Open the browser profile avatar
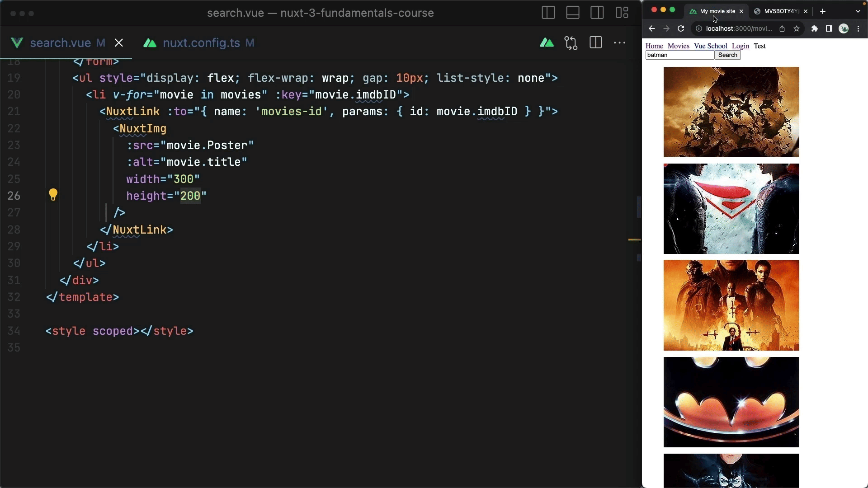 (844, 28)
